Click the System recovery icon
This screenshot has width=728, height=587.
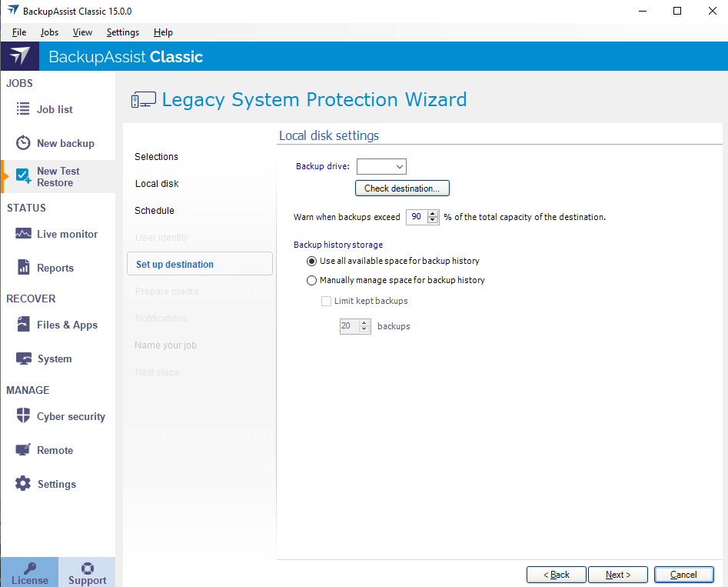click(23, 359)
